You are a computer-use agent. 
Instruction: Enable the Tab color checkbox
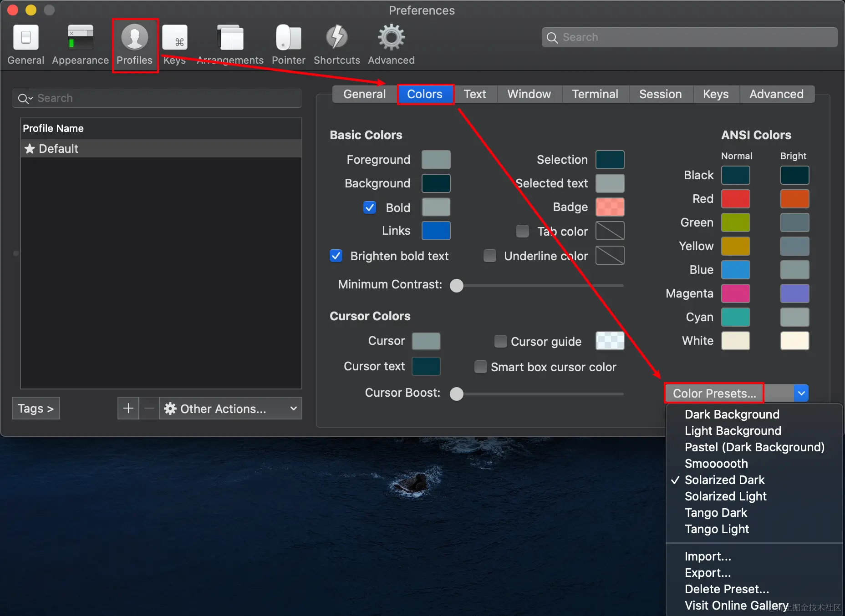pyautogui.click(x=523, y=231)
